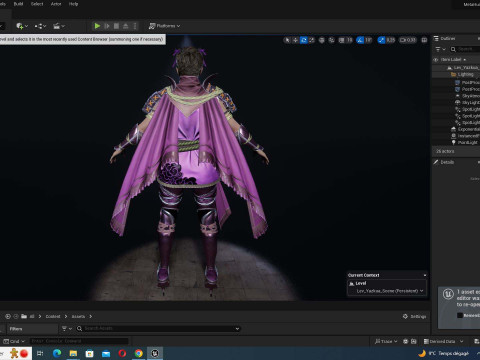The height and width of the screenshot is (360, 480).
Task: Open the Trace dropdown in status bar
Action: pyautogui.click(x=386, y=341)
